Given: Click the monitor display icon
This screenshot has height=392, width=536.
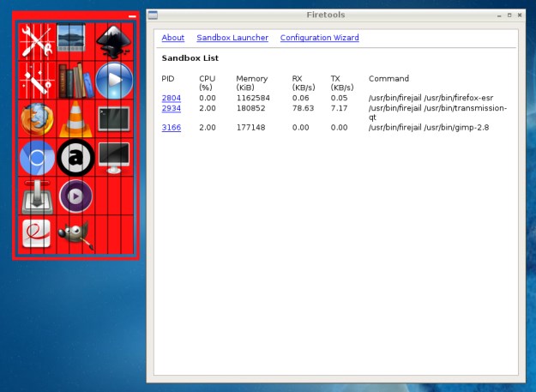Looking at the screenshot, I should pos(114,158).
